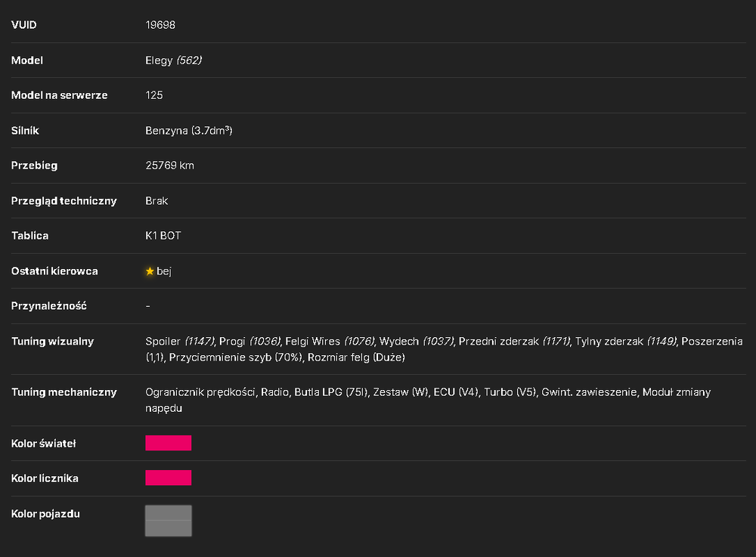Click the Przegląd techniczny label
Screen dimensions: 756x557
coord(64,201)
